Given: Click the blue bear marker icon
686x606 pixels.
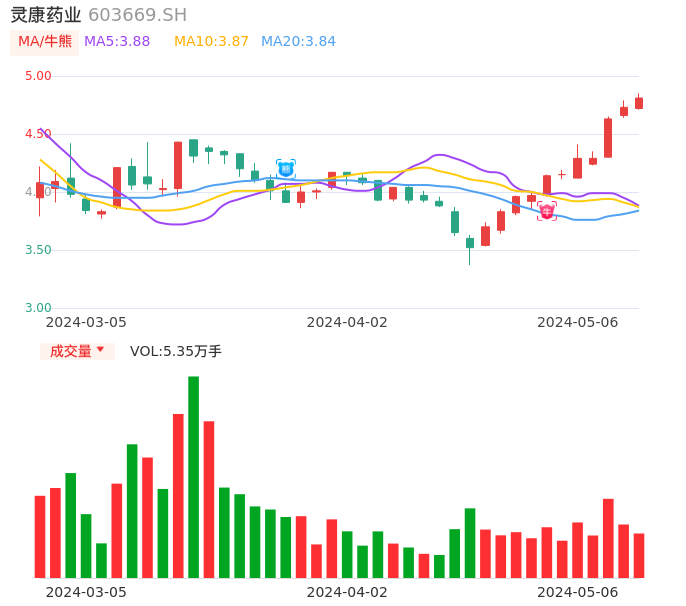Looking at the screenshot, I should pyautogui.click(x=286, y=169).
